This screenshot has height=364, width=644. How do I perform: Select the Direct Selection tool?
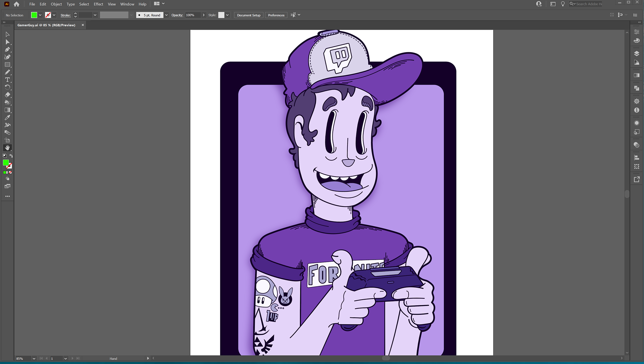(7, 42)
